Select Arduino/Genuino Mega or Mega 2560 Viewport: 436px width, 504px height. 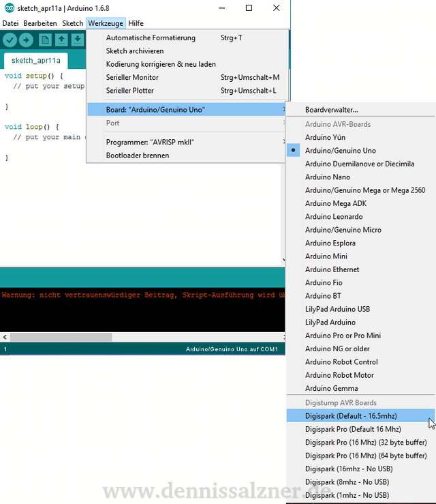(x=361, y=190)
